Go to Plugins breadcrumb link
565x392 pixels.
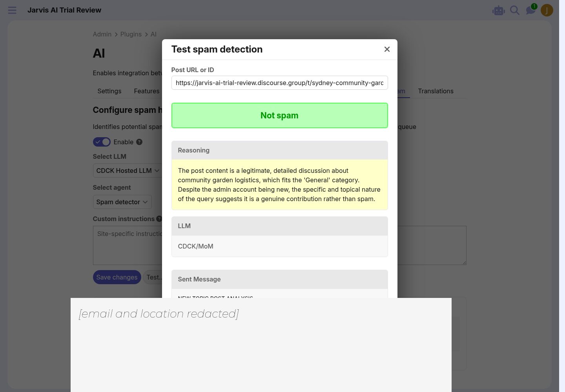click(131, 34)
